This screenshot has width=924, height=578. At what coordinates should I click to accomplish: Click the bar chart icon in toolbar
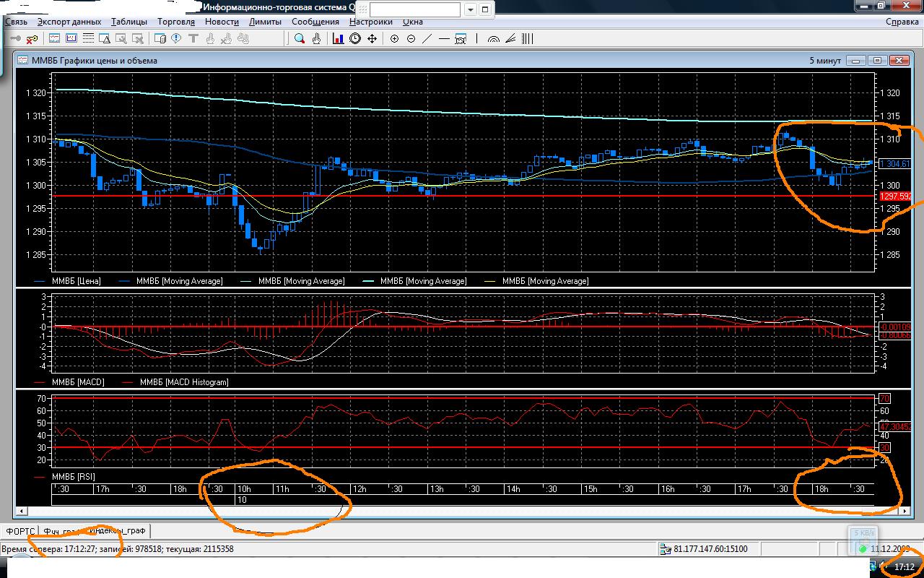pyautogui.click(x=338, y=39)
